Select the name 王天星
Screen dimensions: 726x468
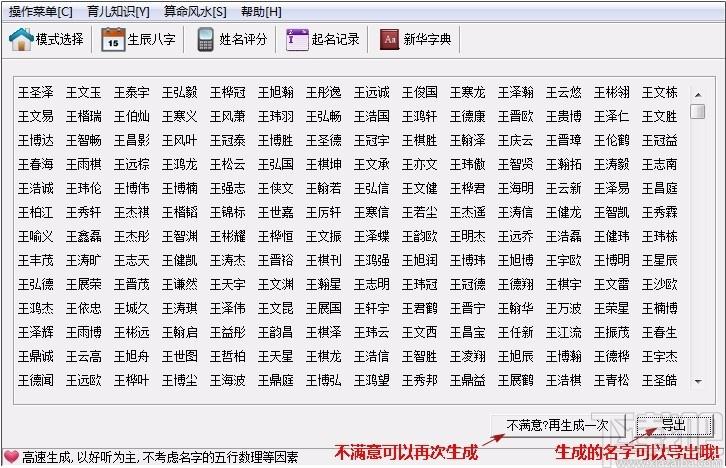275,356
